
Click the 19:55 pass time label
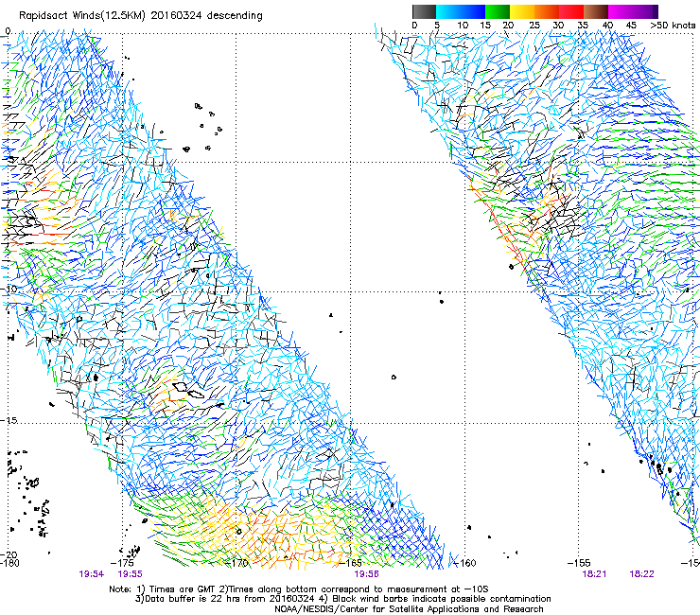(131, 574)
